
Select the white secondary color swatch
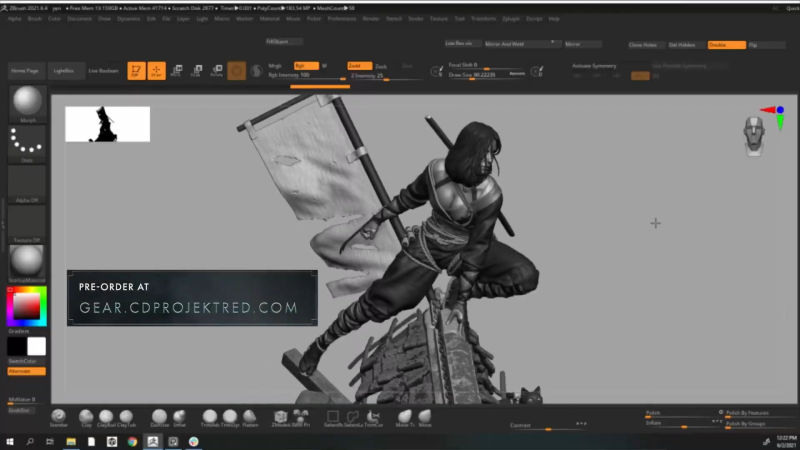point(36,346)
